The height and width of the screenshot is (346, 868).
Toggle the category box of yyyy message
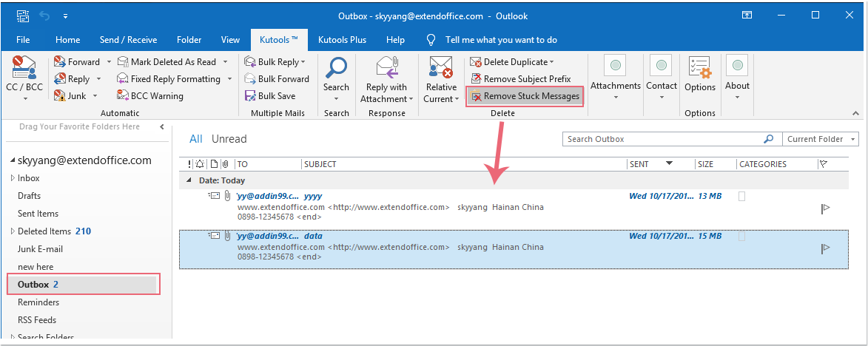tap(741, 196)
